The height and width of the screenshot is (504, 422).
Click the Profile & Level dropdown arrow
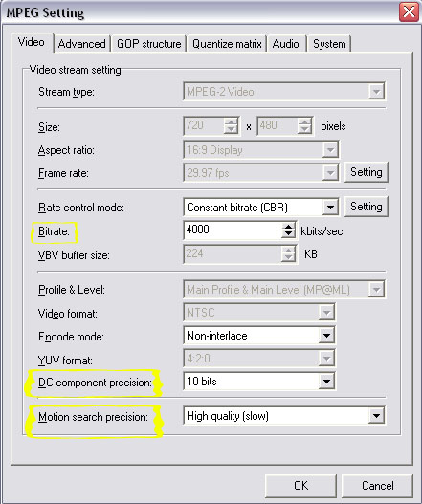tap(376, 290)
